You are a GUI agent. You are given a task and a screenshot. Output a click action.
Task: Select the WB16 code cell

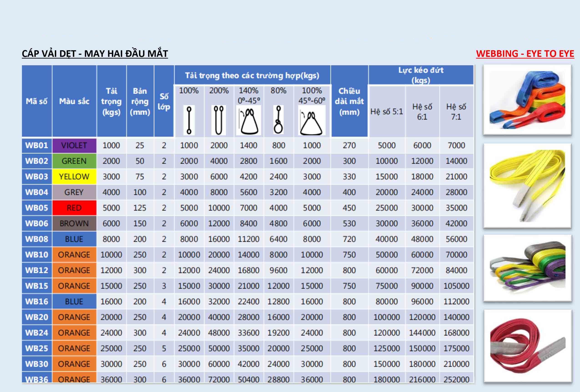click(x=37, y=302)
